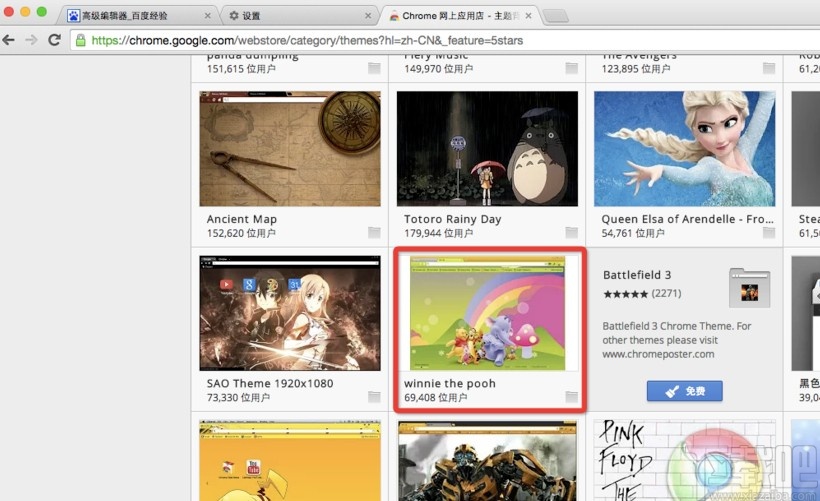Click the SAO Theme 1920x1080 title
The image size is (820, 501).
[270, 383]
